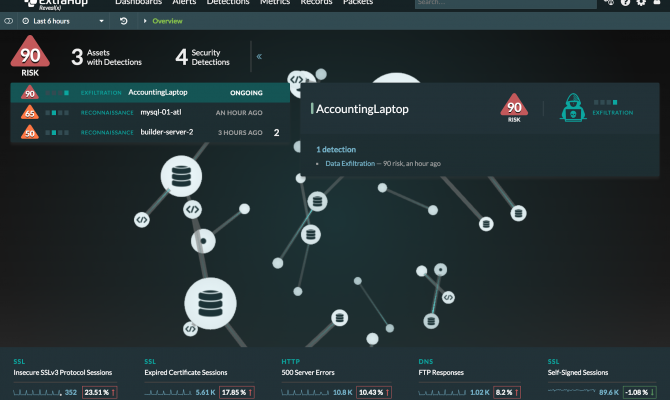Click the 50 risk triangle icon
Viewport: 670px width, 400px height.
click(x=30, y=132)
